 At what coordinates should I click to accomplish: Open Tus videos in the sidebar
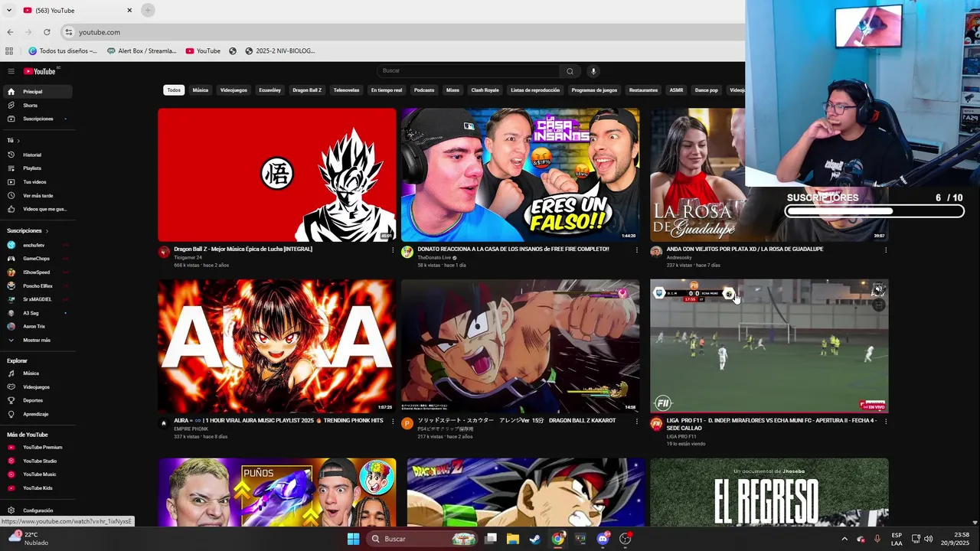tap(37, 182)
